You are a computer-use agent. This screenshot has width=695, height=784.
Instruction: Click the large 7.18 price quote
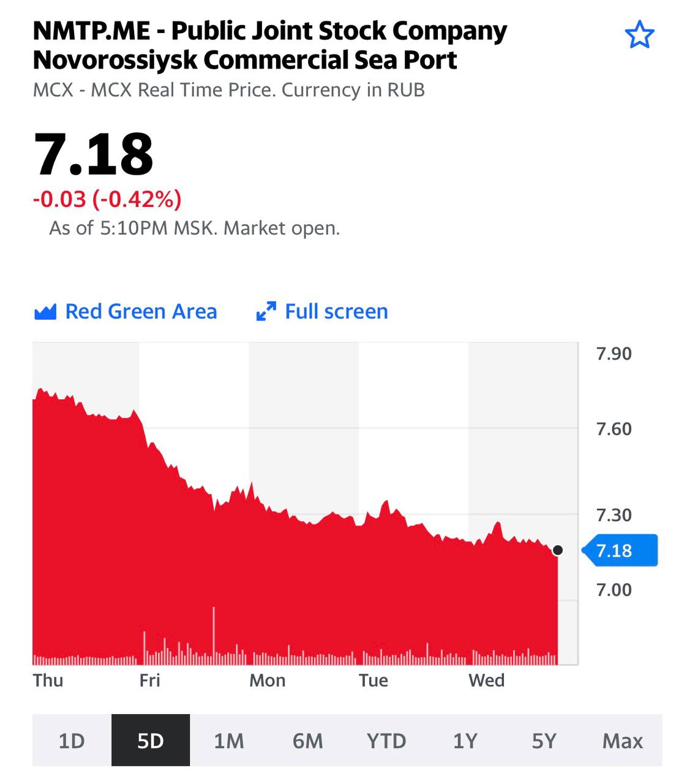tap(93, 153)
